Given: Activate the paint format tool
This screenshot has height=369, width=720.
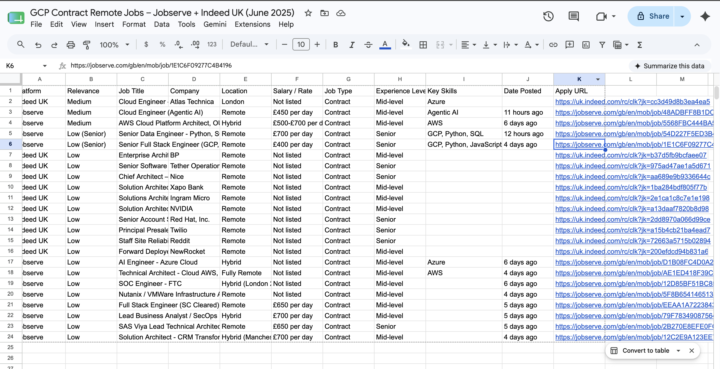Looking at the screenshot, I should tap(87, 45).
